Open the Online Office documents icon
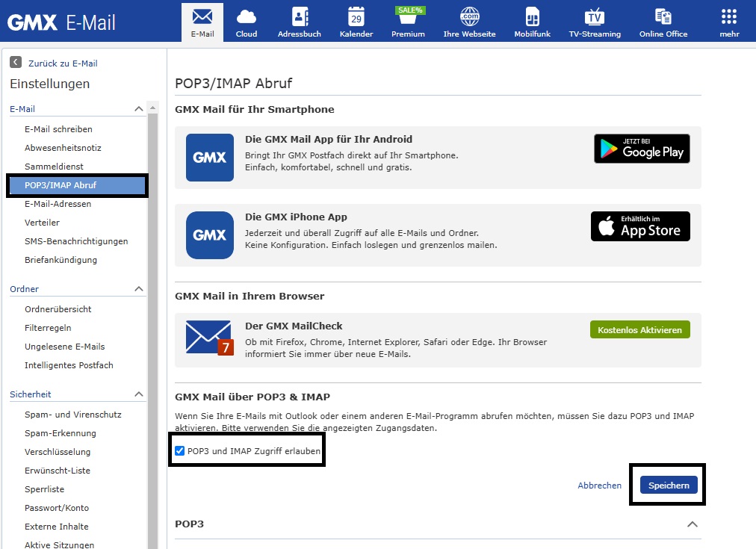This screenshot has height=549, width=756. [663, 22]
